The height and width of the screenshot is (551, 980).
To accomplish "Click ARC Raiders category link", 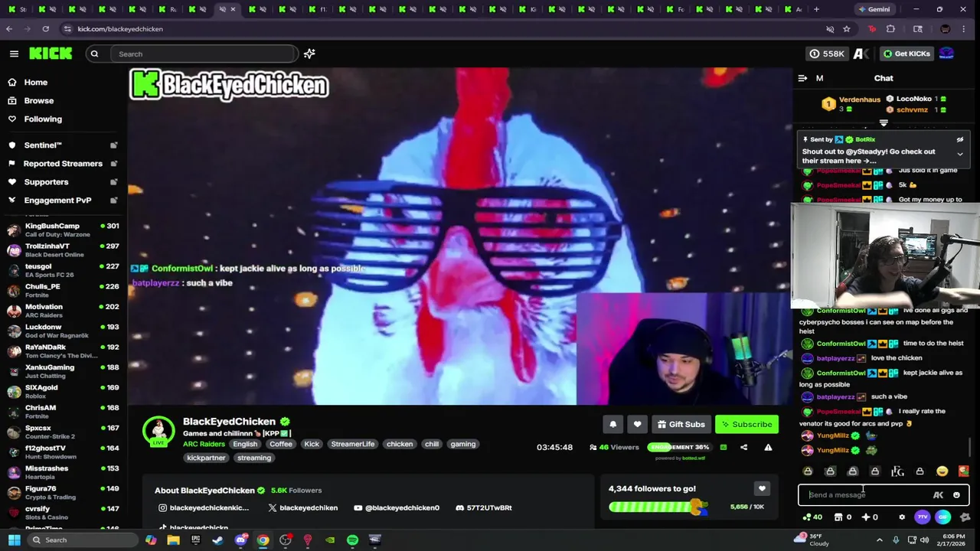I will pyautogui.click(x=204, y=444).
